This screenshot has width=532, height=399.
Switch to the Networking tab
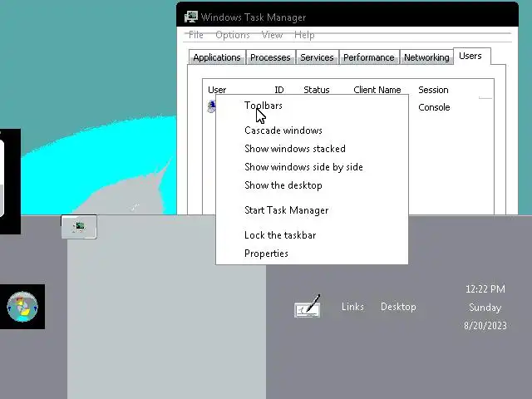click(426, 57)
